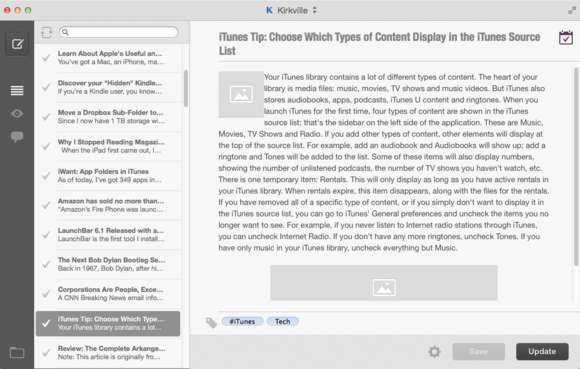Viewport: 580px width, 369px height.
Task: Toggle checkmark on selected iTunes Tip post
Action: tap(46, 324)
